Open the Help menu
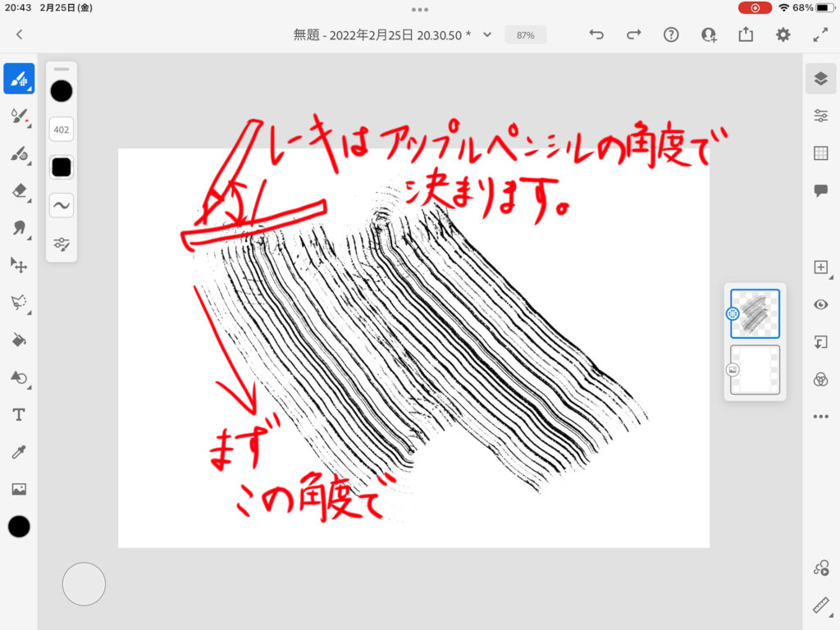This screenshot has height=630, width=840. pyautogui.click(x=671, y=34)
